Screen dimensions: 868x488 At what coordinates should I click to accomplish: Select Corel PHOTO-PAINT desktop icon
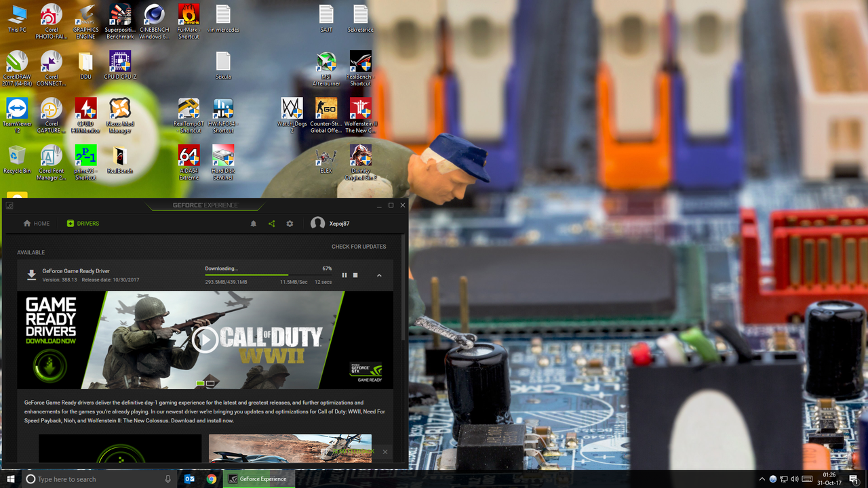pos(52,22)
